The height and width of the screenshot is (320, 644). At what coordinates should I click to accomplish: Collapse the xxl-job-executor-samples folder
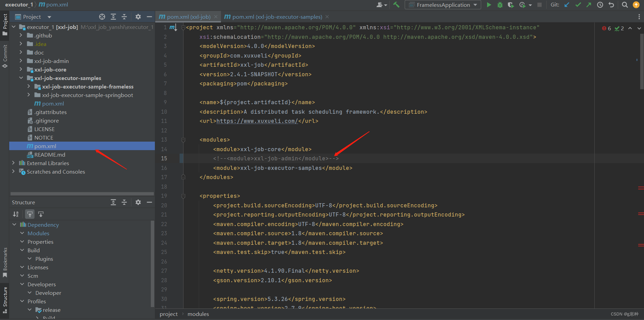[21, 78]
